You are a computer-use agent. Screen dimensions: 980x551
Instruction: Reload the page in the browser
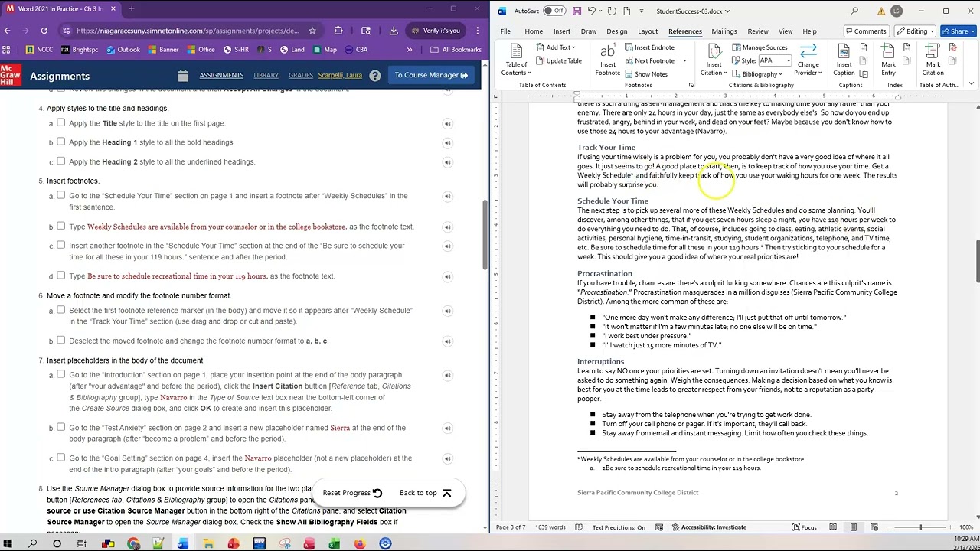point(44,31)
